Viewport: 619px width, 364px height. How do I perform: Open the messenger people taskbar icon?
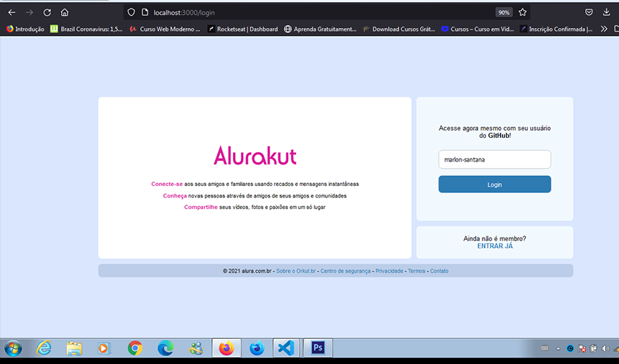[x=196, y=348]
